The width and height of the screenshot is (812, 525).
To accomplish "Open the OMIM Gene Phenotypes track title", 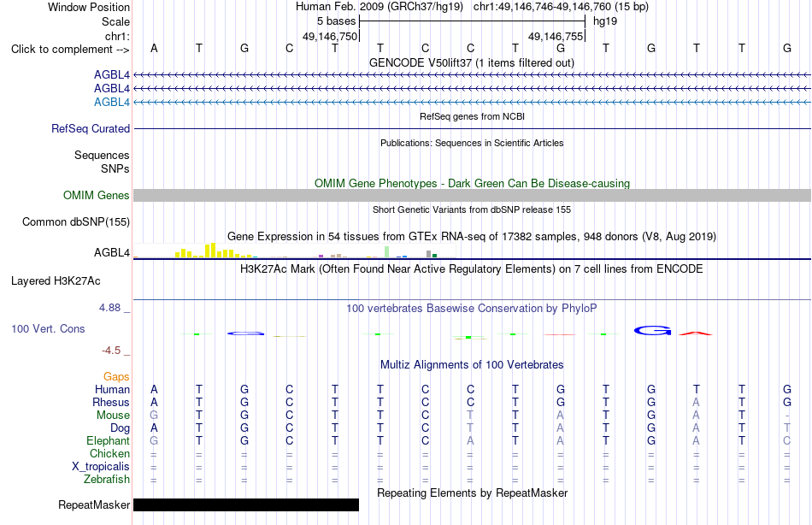I will [473, 184].
